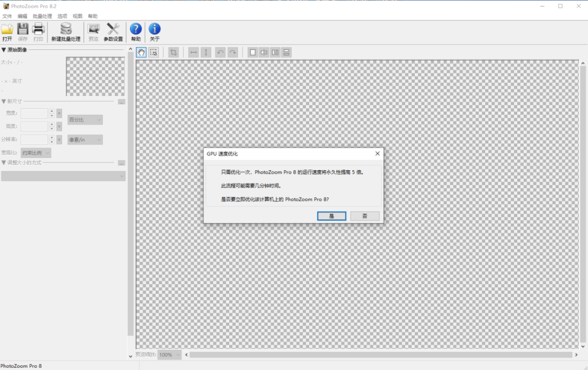588x370 pixels.
Task: Choose side-by-side vertical preview layout
Action: [275, 52]
